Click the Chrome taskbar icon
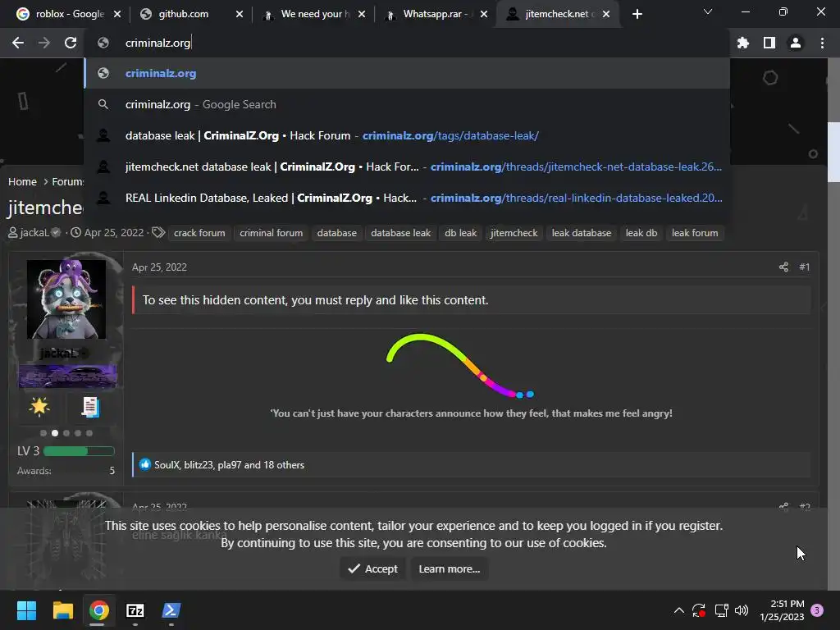The width and height of the screenshot is (840, 630). pyautogui.click(x=98, y=610)
